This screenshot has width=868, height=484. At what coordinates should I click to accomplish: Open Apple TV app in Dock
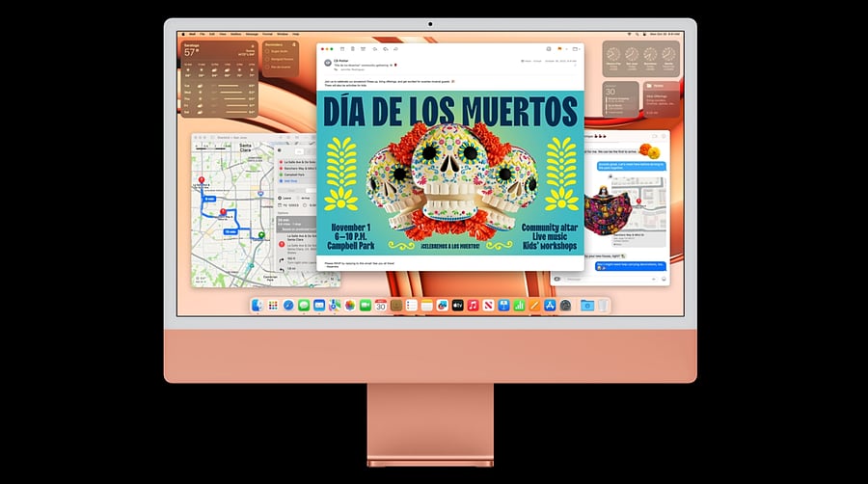click(457, 306)
